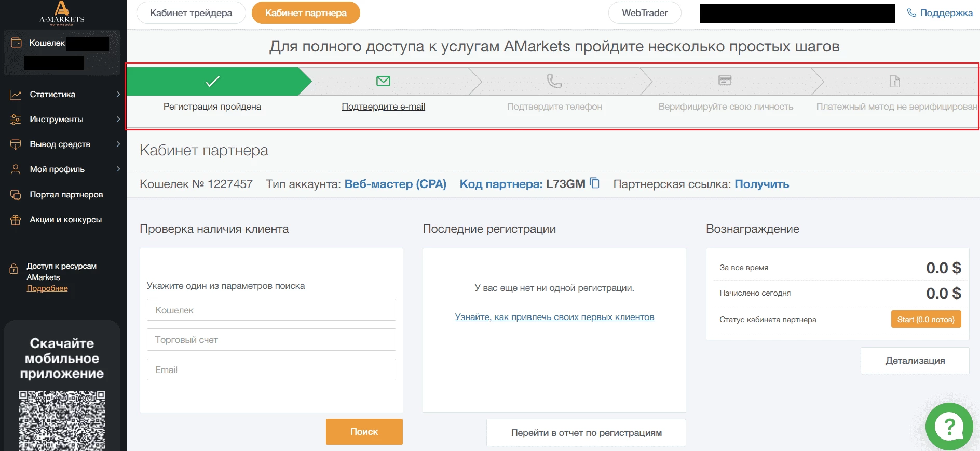980x451 pixels.
Task: Expand the Инструменты menu arrow
Action: click(x=118, y=120)
